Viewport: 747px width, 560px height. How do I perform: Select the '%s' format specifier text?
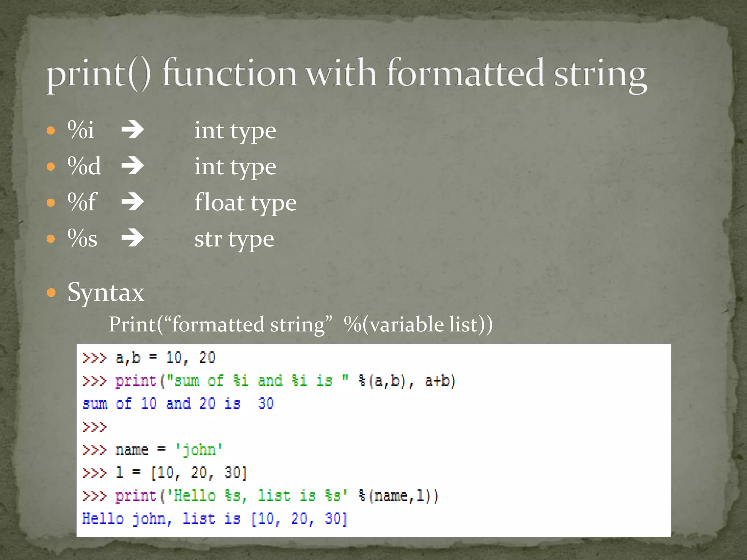(x=82, y=238)
